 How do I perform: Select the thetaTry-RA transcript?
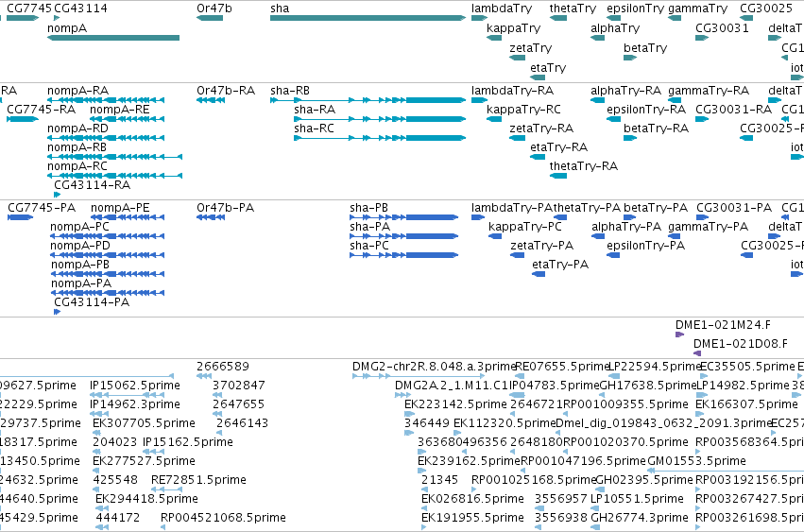(557, 176)
